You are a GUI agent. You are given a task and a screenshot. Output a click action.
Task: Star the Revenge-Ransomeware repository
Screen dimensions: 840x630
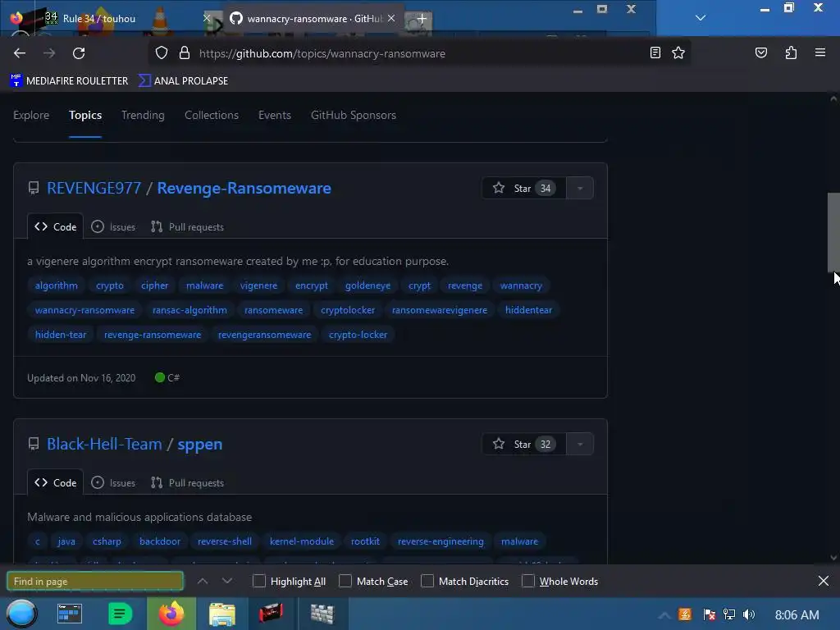tap(524, 188)
